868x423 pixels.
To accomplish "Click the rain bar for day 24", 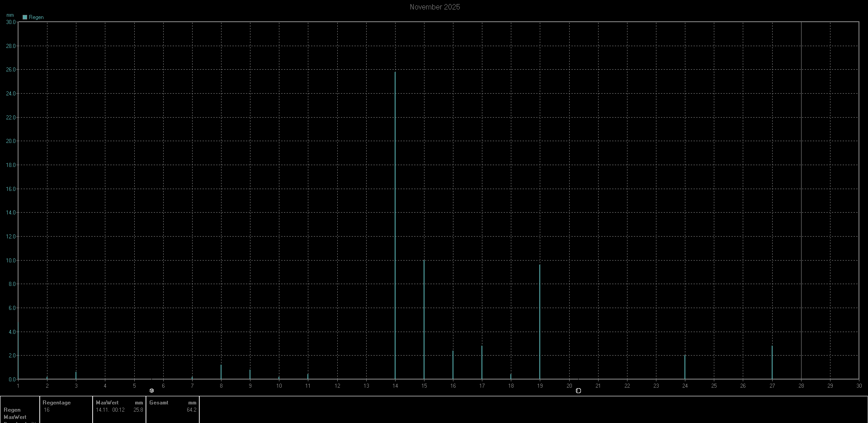I will click(x=685, y=367).
